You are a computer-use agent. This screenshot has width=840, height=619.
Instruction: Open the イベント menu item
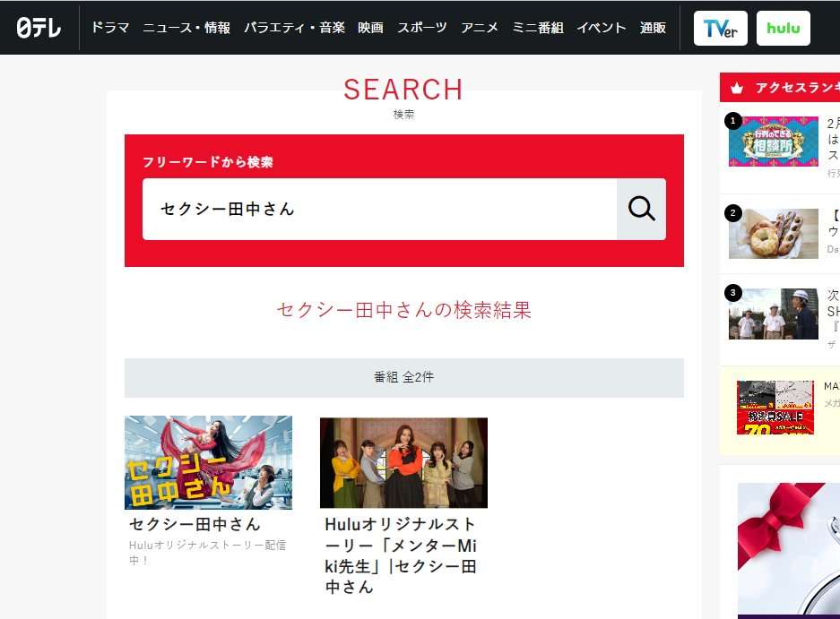pyautogui.click(x=601, y=28)
